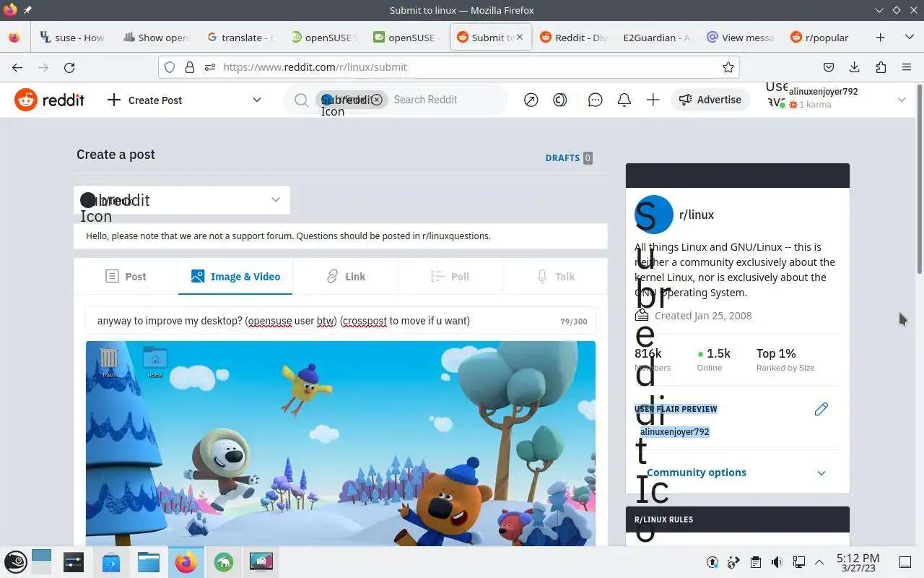Click the Firefox shield tracking protection icon
The width and height of the screenshot is (924, 578).
point(170,67)
